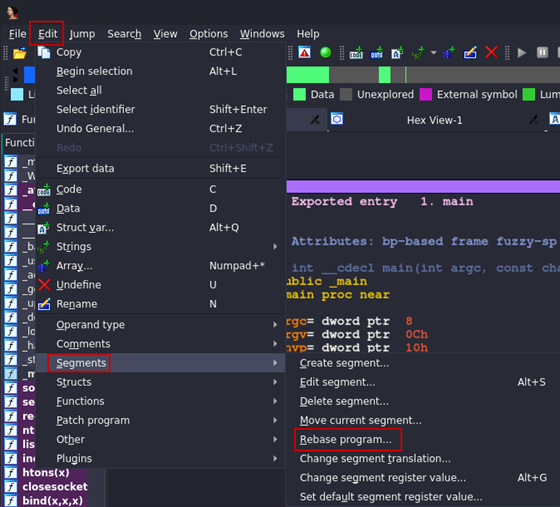This screenshot has width=560, height=507.
Task: Click the red warning triangle toolbar icon
Action: [304, 52]
